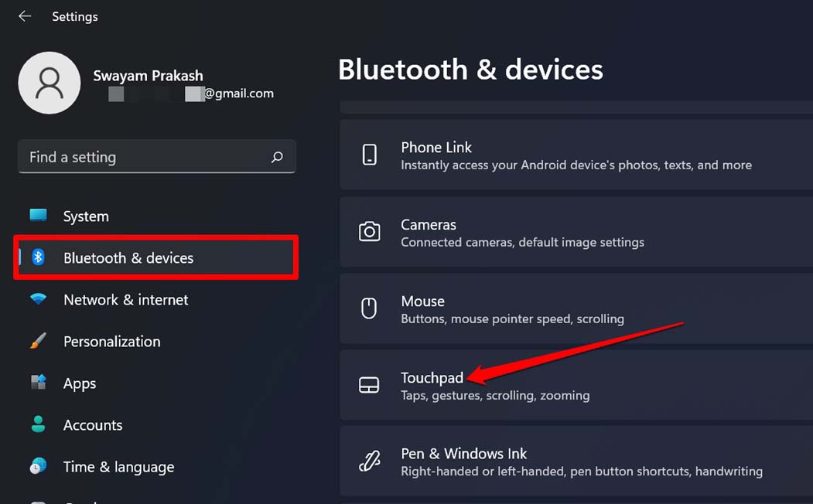The width and height of the screenshot is (813, 504).
Task: Open Apps settings from sidebar
Action: 80,383
